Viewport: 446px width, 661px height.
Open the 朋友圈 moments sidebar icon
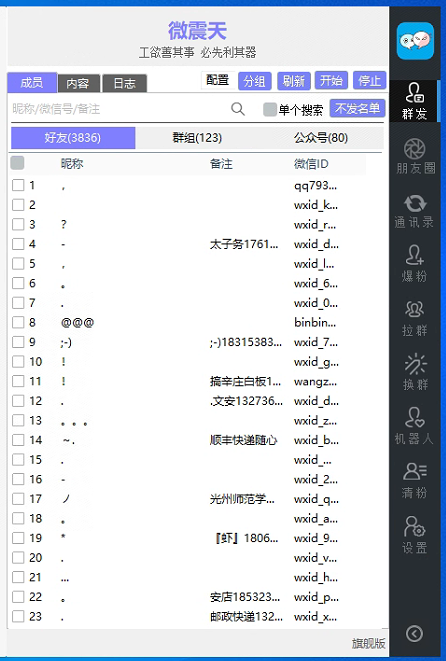pyautogui.click(x=415, y=156)
